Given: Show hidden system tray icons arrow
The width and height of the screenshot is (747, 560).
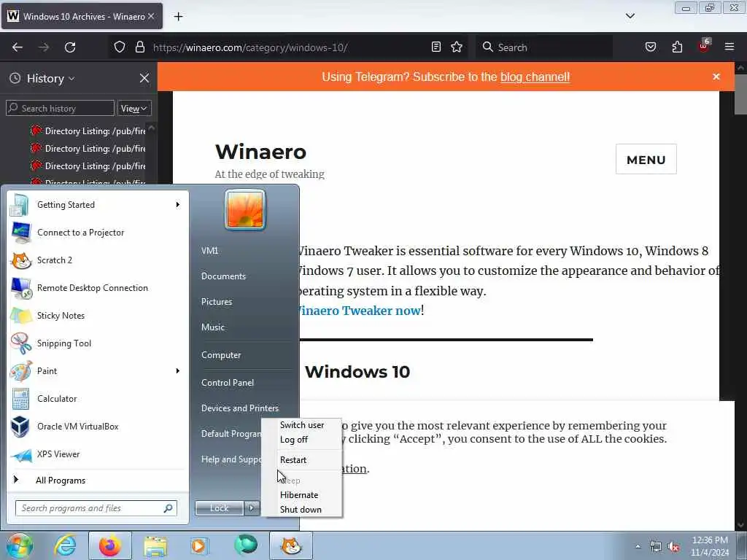Looking at the screenshot, I should [x=638, y=546].
